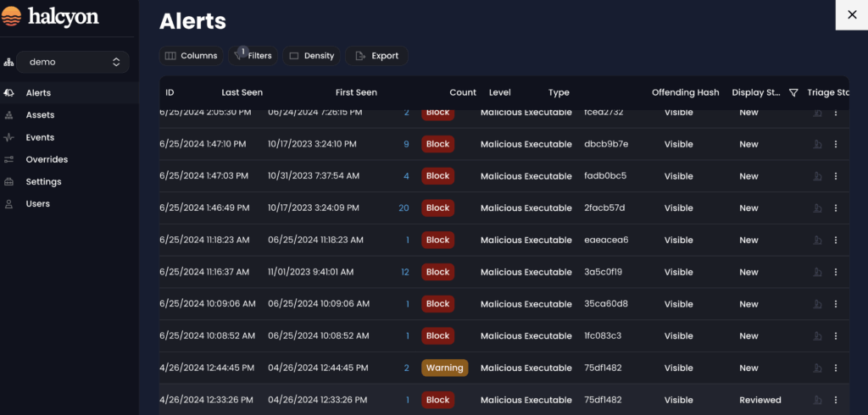Open the demo tenant dropdown
Image resolution: width=868 pixels, height=415 pixels.
(x=76, y=62)
